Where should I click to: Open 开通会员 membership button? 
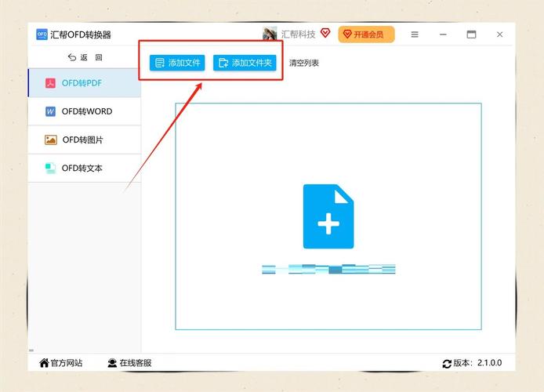pyautogui.click(x=366, y=34)
